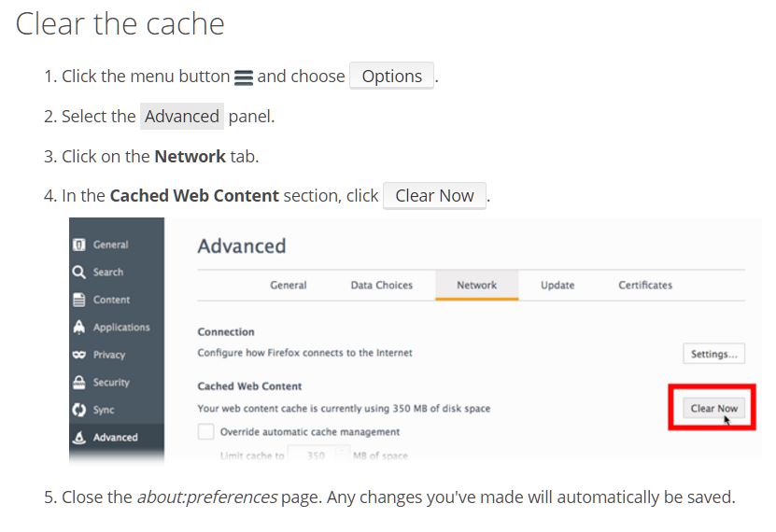Select the Security padlock icon
Image resolution: width=776 pixels, height=532 pixels.
pos(79,383)
